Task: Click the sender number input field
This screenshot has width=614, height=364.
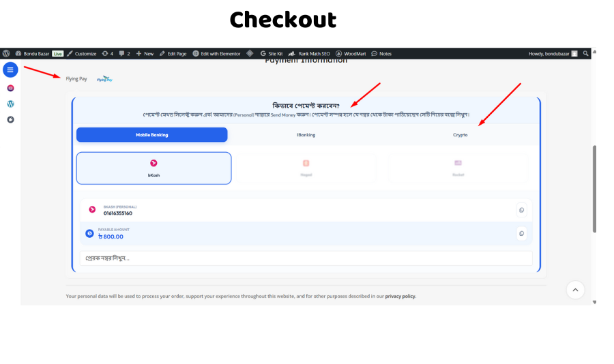Action: coord(306,258)
